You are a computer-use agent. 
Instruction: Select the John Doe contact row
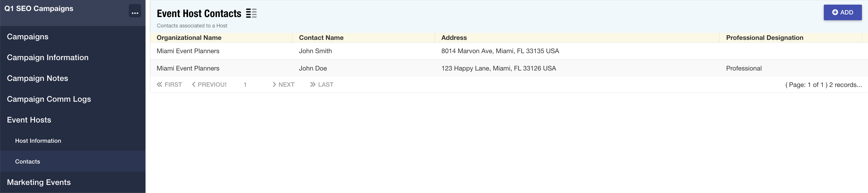313,68
